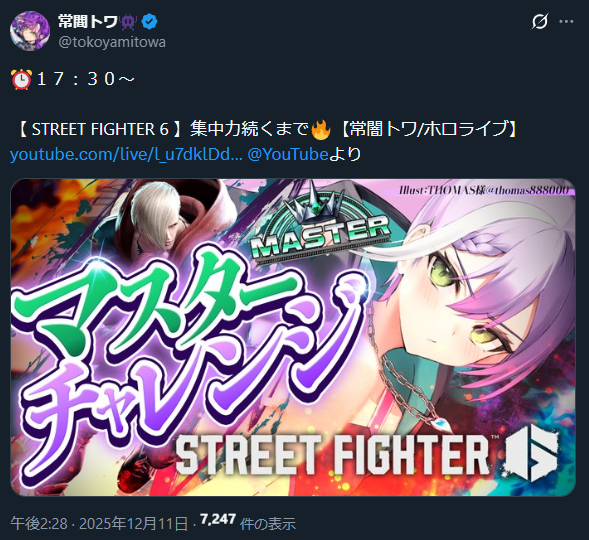Click the tweet text 集中力続くまで
This screenshot has width=589, height=540.
(249, 129)
